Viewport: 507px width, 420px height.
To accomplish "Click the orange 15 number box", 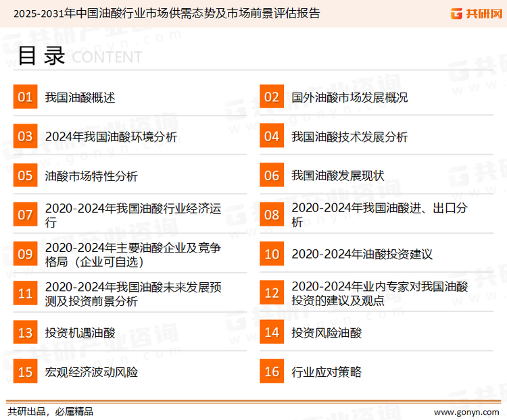I will pos(25,371).
